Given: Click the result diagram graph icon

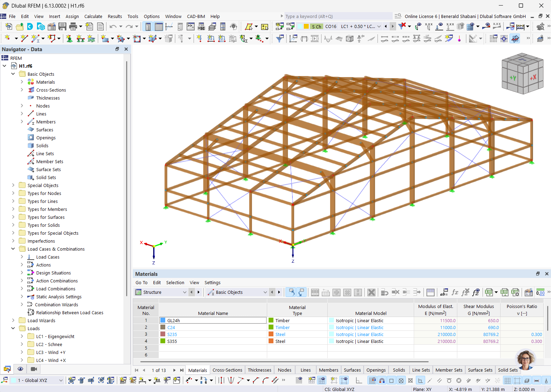Looking at the screenshot, I should (x=293, y=38).
